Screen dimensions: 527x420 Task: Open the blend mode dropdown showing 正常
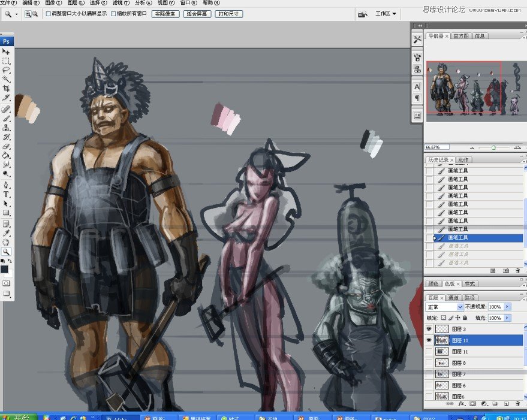click(445, 307)
